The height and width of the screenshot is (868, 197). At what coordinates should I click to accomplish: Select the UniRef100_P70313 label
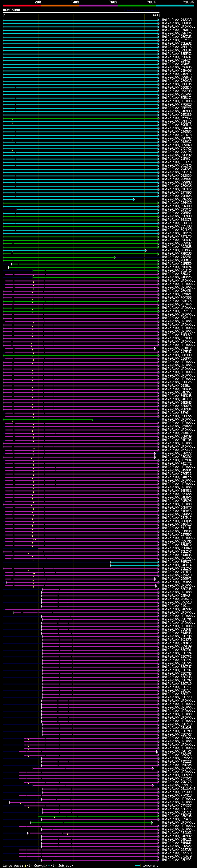(x=177, y=796)
